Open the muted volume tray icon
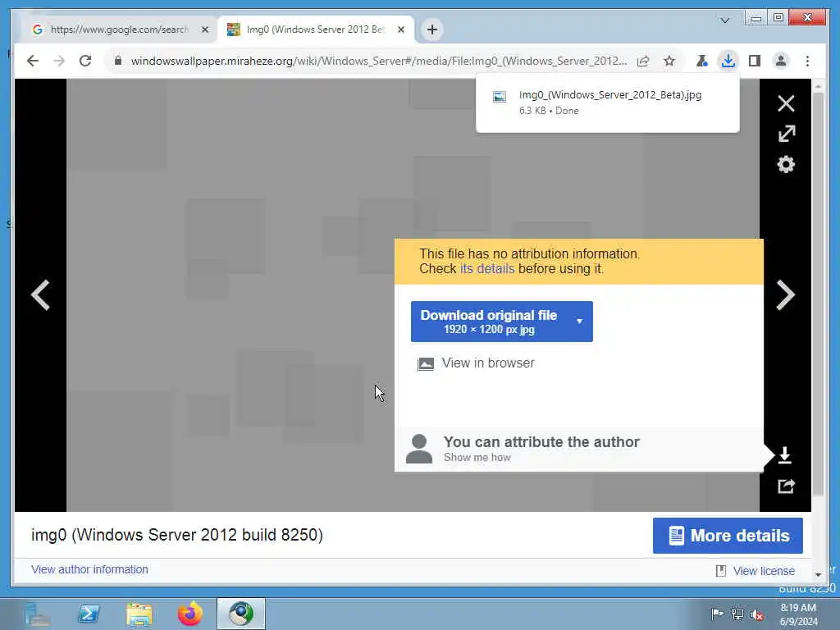 (757, 614)
